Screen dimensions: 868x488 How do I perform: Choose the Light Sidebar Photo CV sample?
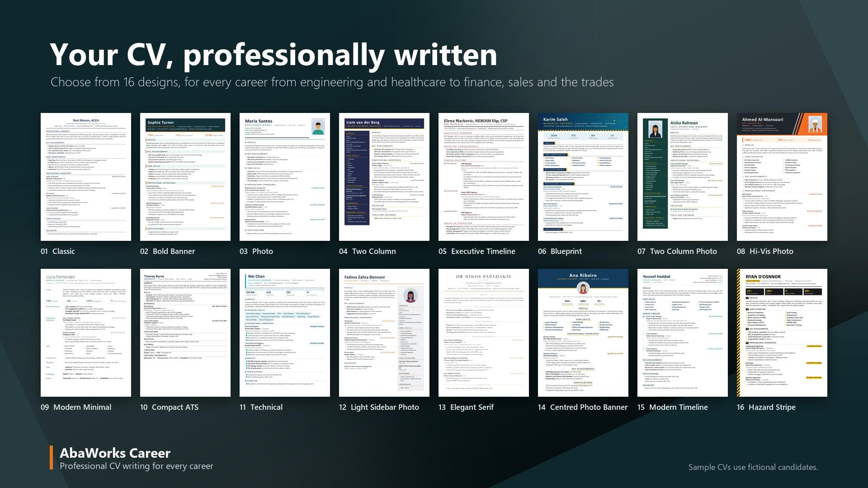pyautogui.click(x=384, y=333)
